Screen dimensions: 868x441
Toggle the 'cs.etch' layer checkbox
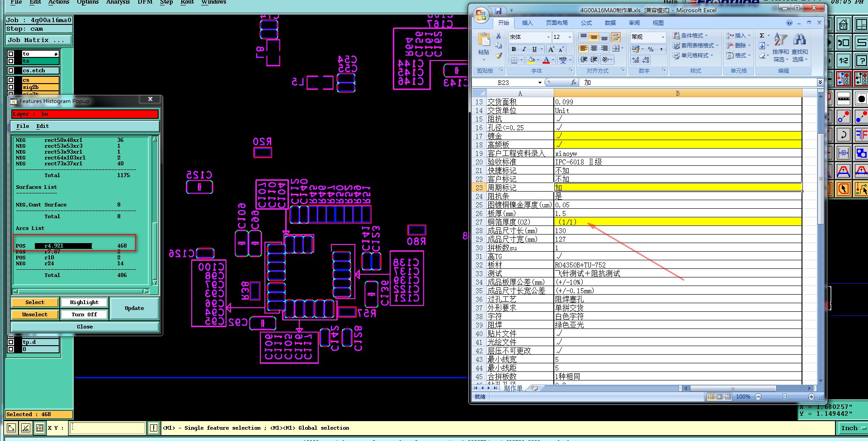pyautogui.click(x=11, y=70)
